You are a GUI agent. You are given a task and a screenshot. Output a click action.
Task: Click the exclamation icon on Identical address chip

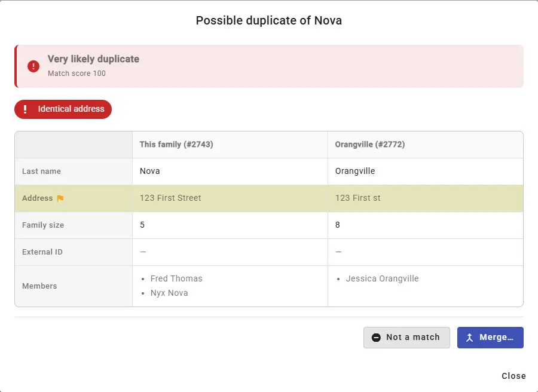[25, 109]
